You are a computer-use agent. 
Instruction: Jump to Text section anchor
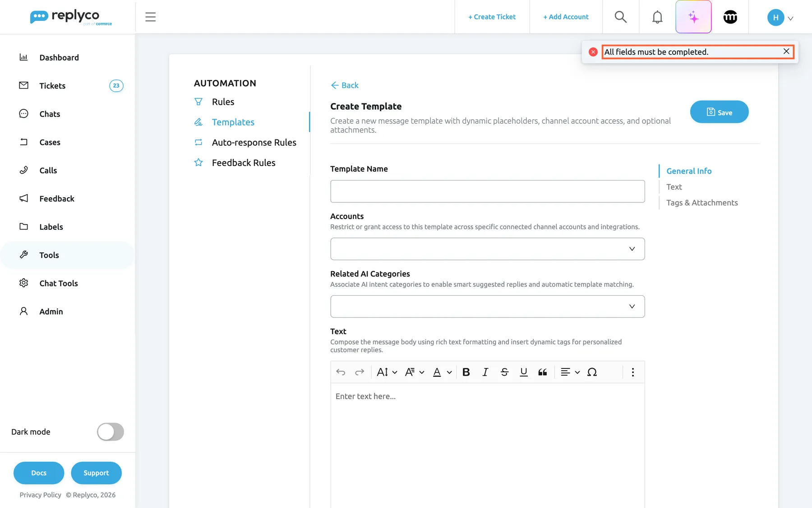(674, 187)
